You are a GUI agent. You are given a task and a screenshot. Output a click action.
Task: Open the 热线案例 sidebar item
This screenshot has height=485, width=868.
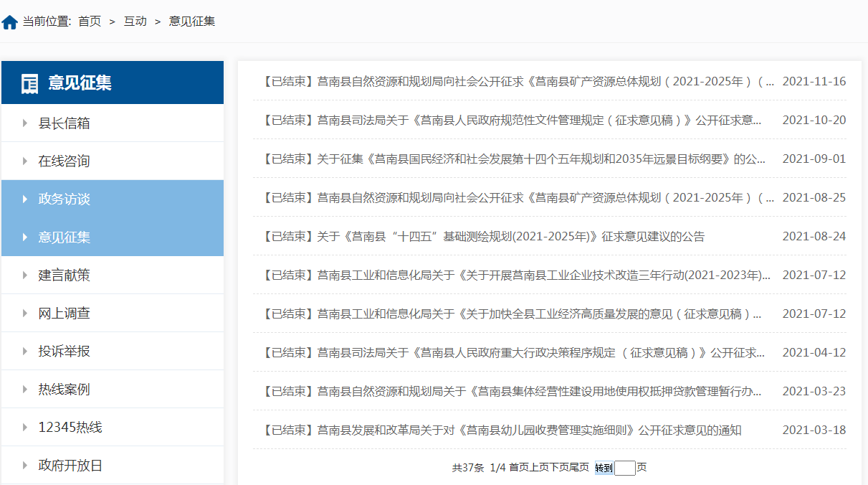point(113,390)
